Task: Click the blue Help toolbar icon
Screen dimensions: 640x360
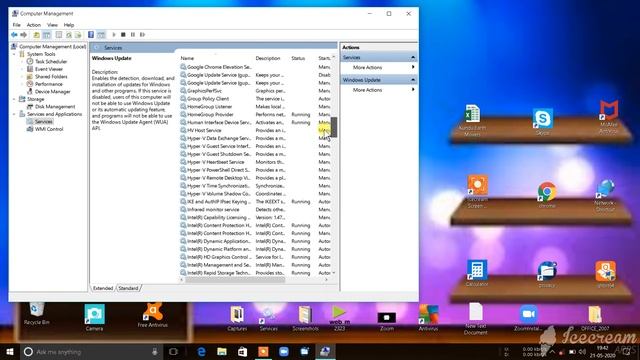Action: click(x=91, y=35)
